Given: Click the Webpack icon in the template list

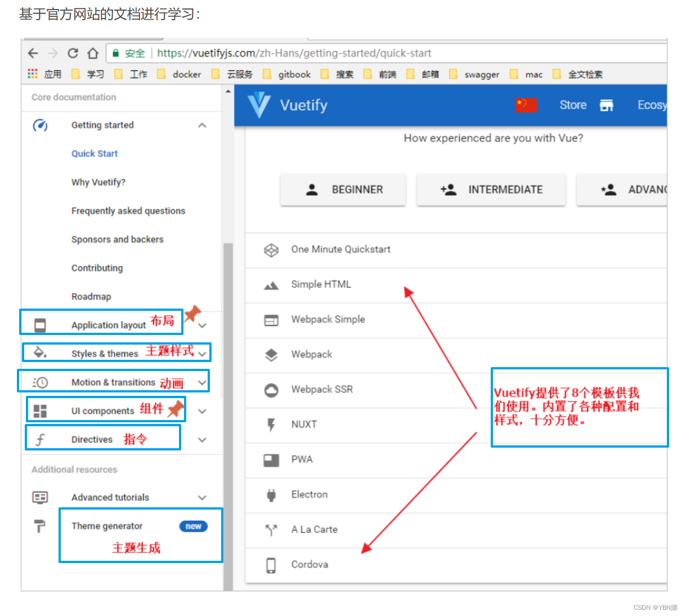Looking at the screenshot, I should click(x=271, y=354).
